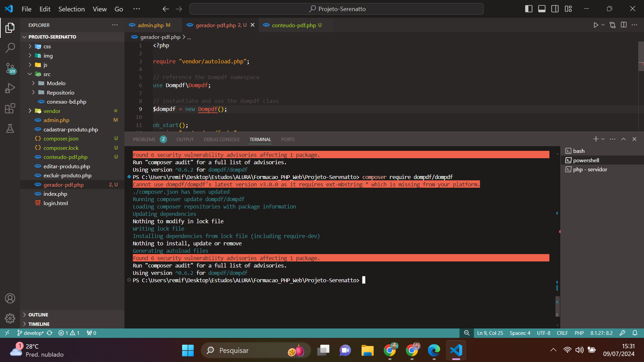644x362 pixels.
Task: Expand the img folder
Action: 72,56
